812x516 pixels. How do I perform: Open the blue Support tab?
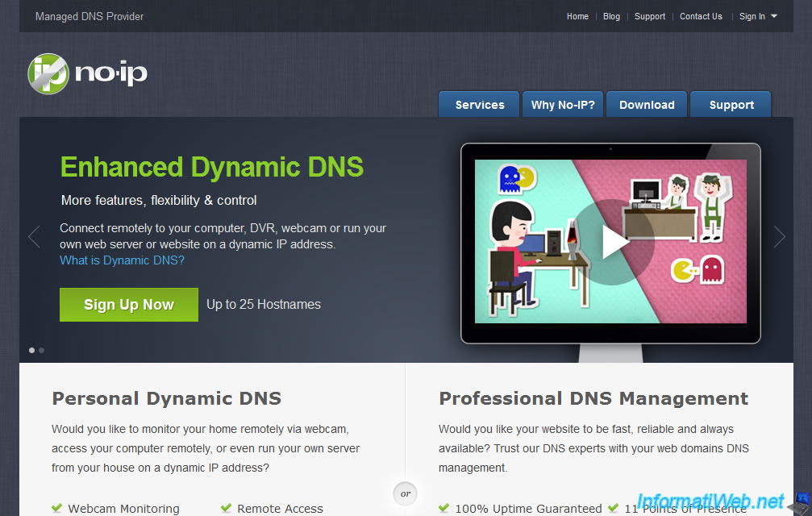(731, 105)
